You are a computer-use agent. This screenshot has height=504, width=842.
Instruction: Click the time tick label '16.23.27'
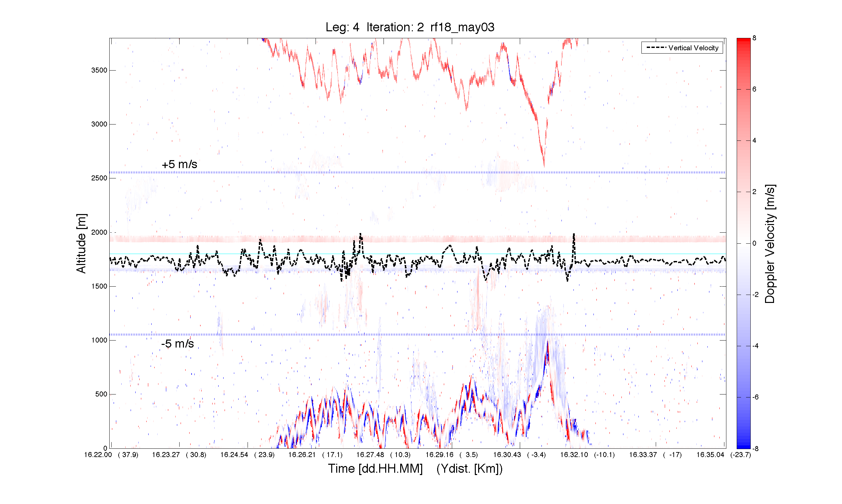pos(166,455)
